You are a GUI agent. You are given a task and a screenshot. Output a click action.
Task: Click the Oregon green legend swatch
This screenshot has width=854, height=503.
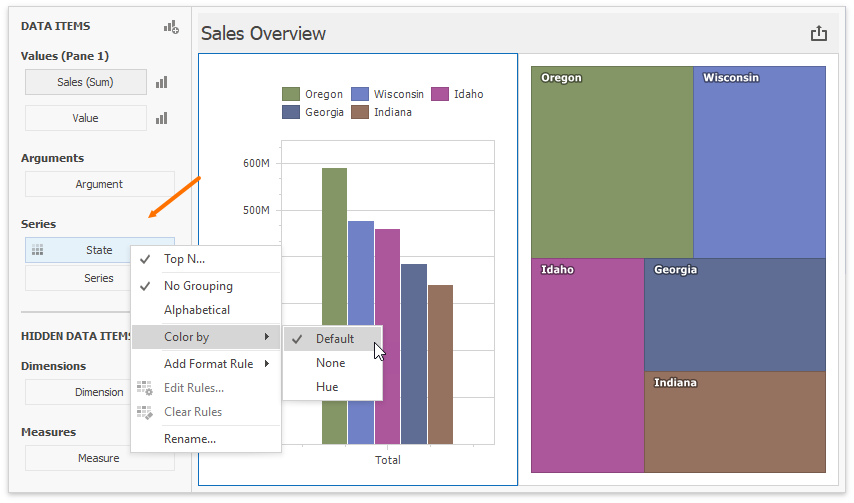coord(291,94)
